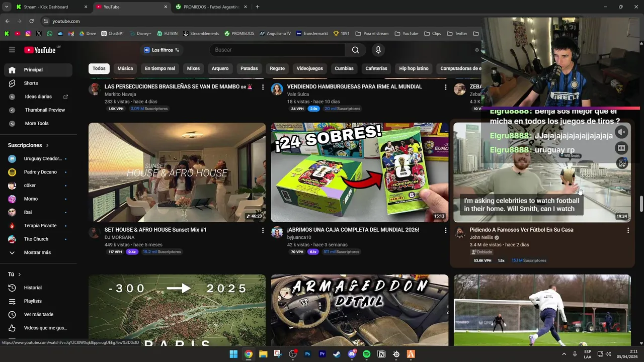Open Principal in the sidebar
This screenshot has width=644, height=362.
click(x=38, y=70)
